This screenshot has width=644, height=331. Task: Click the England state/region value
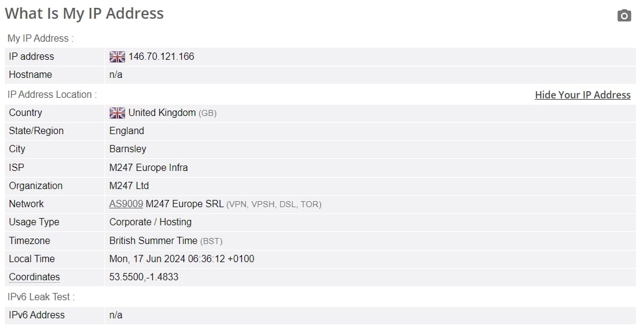(127, 130)
